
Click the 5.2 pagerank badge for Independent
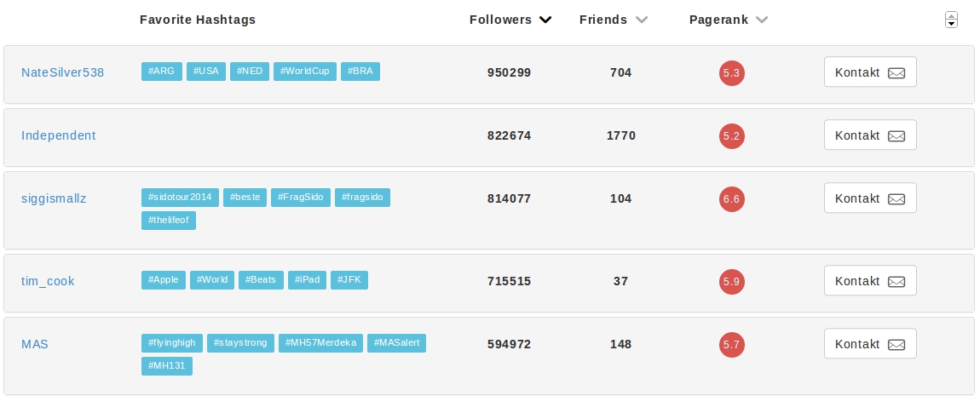pos(732,136)
